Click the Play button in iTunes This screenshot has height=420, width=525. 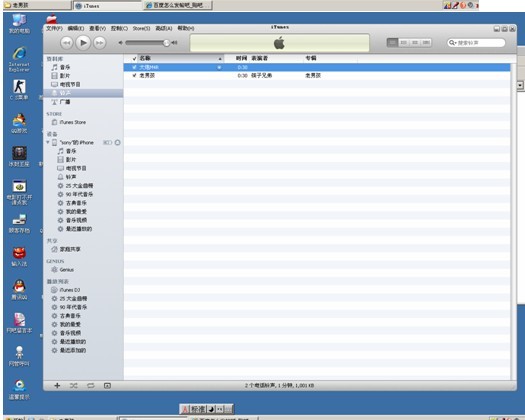pos(83,43)
